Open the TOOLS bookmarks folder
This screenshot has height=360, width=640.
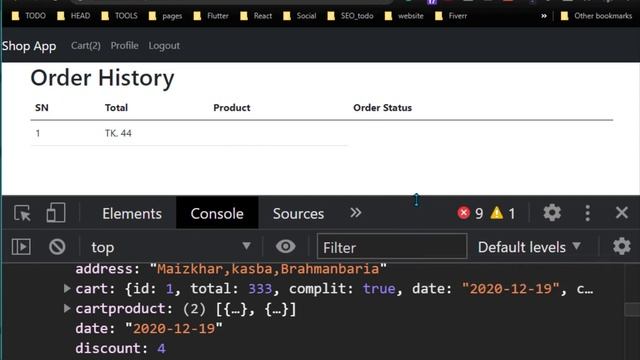(119, 16)
